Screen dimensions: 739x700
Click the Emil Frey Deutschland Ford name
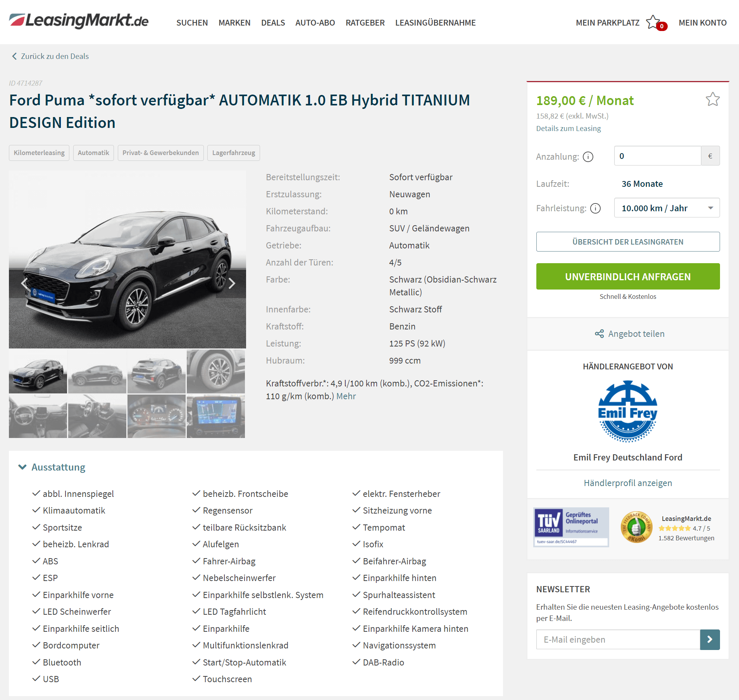(x=628, y=457)
